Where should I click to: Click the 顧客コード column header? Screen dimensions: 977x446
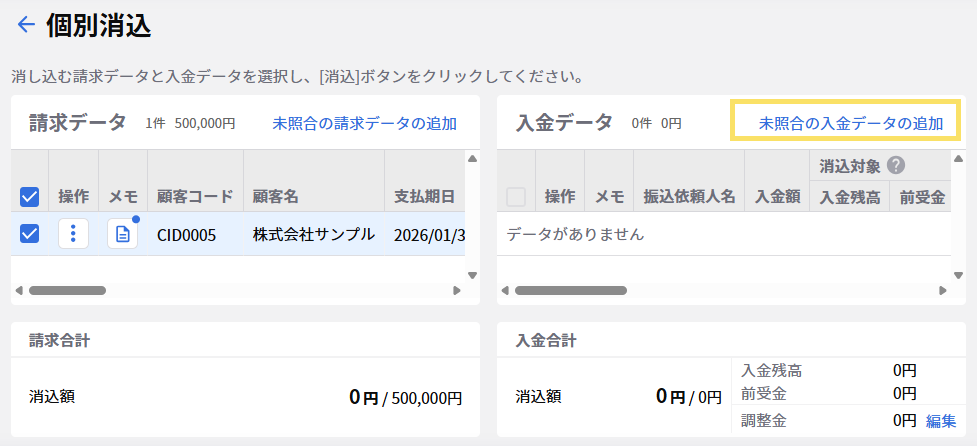[x=195, y=196]
